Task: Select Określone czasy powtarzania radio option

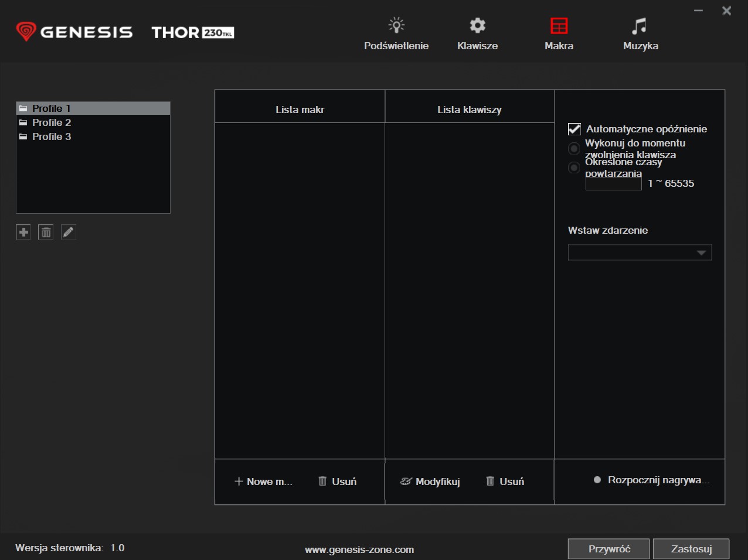Action: [574, 168]
